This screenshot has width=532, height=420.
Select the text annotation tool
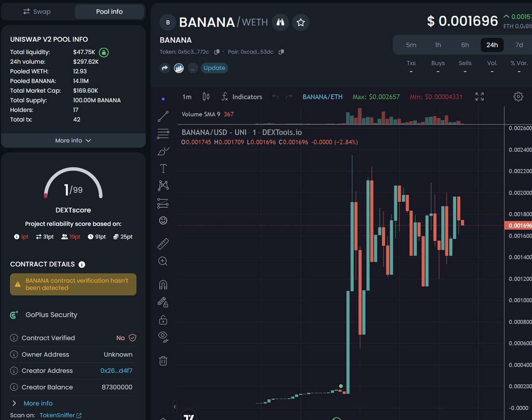[163, 168]
